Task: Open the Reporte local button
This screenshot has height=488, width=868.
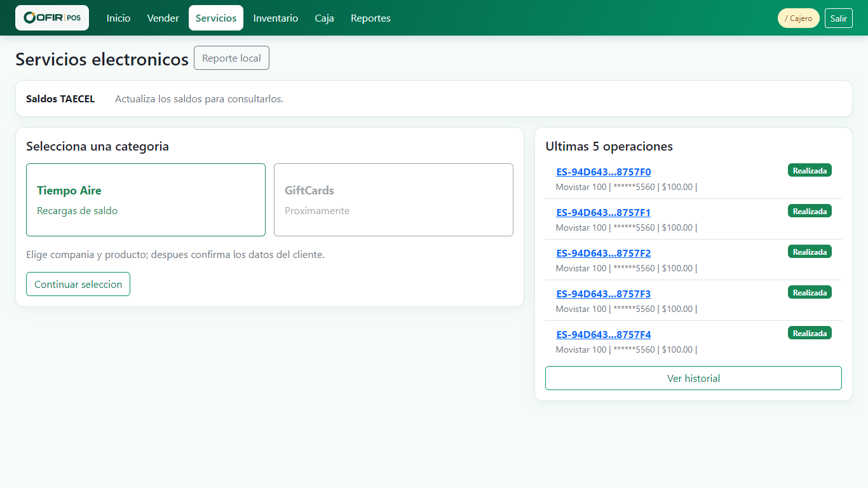Action: point(231,58)
